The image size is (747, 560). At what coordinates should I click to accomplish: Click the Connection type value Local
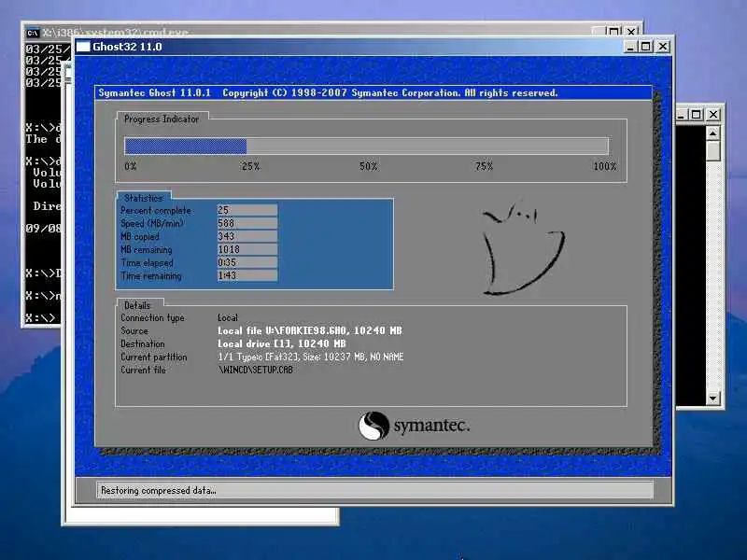[228, 317]
